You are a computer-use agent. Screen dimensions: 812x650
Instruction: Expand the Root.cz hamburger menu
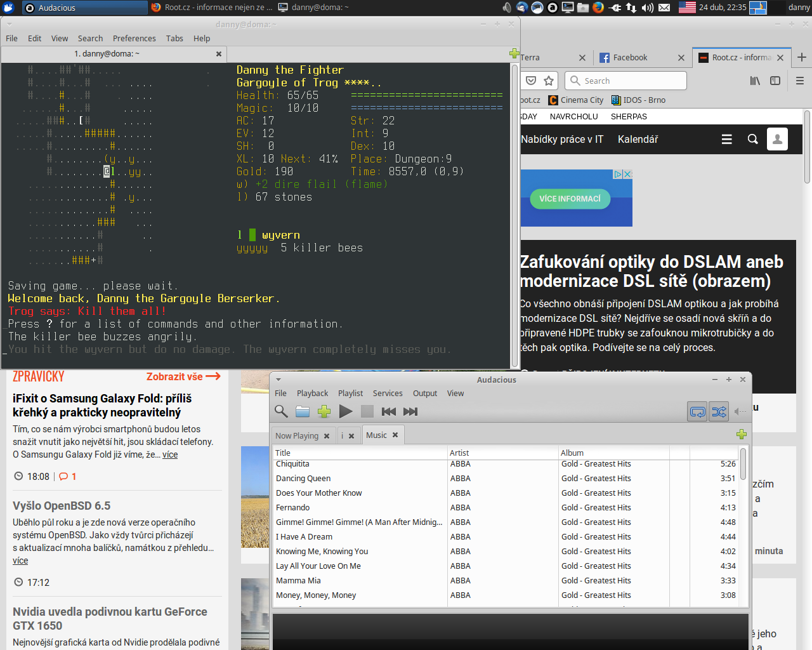click(x=726, y=139)
